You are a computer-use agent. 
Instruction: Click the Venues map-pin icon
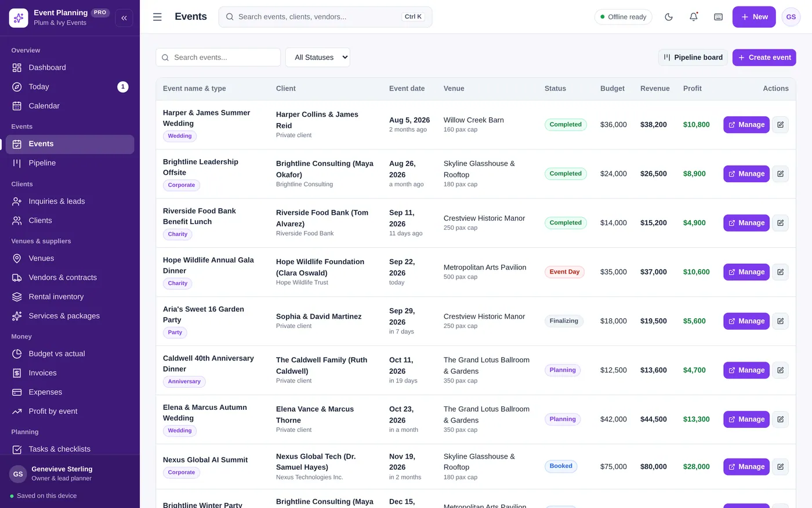click(x=17, y=258)
